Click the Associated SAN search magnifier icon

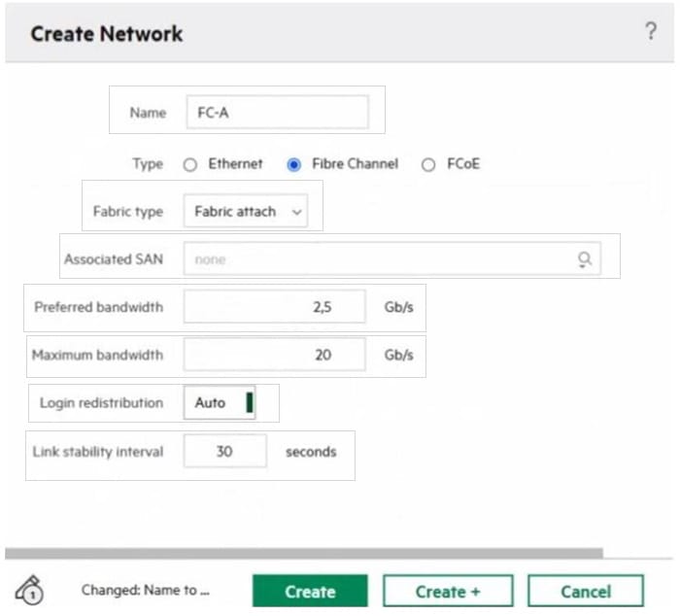pos(585,259)
